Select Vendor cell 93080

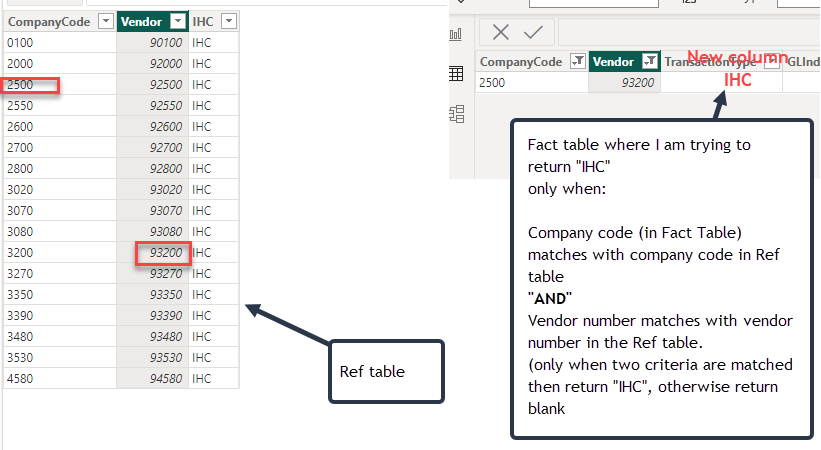coord(152,231)
